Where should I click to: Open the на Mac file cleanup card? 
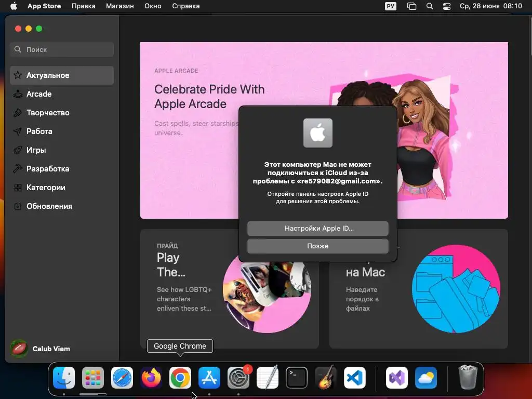coord(419,289)
